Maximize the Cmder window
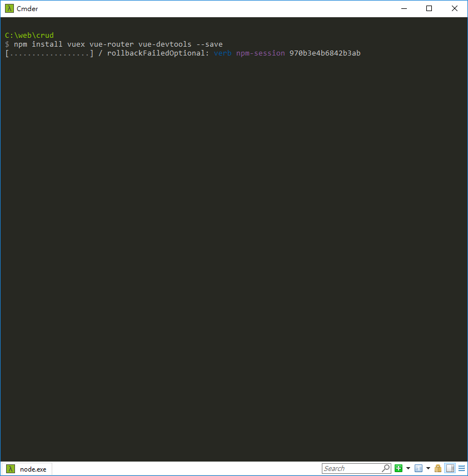The height and width of the screenshot is (476, 468). 429,8
